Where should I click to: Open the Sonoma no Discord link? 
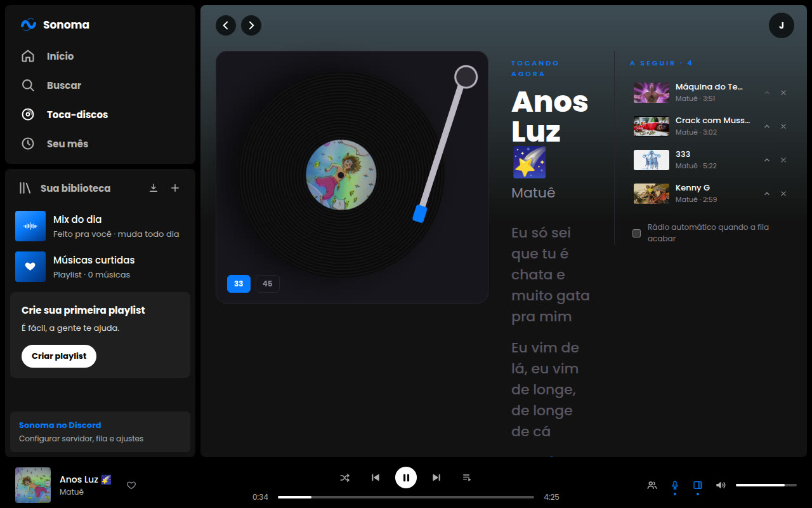tap(100, 432)
